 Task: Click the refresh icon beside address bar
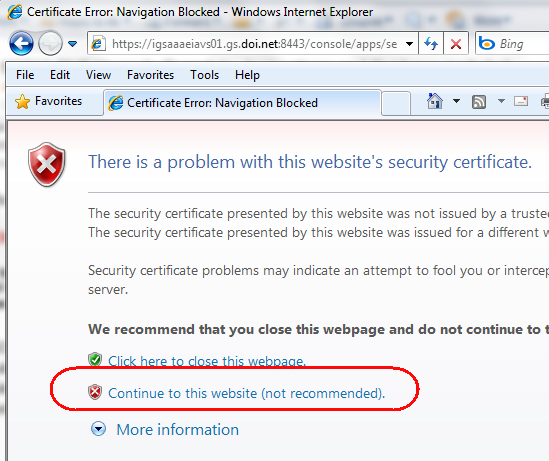(x=431, y=44)
